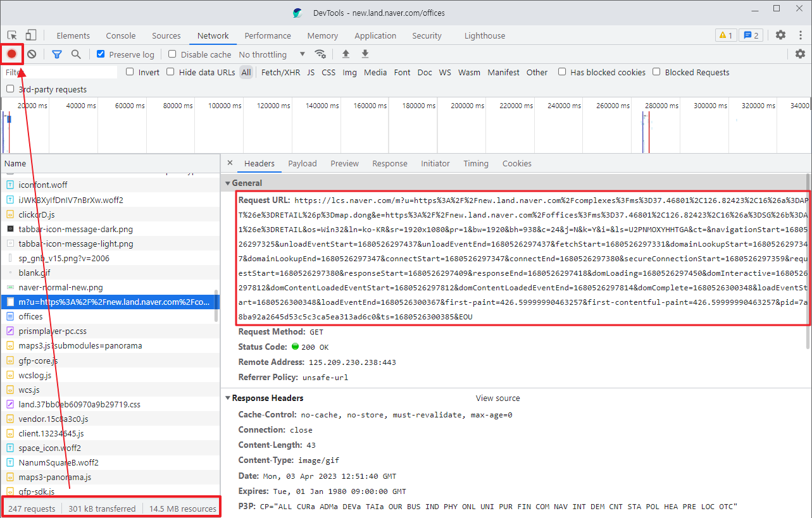Toggle device toolbar icon
Image resolution: width=812 pixels, height=518 pixels.
(x=31, y=35)
